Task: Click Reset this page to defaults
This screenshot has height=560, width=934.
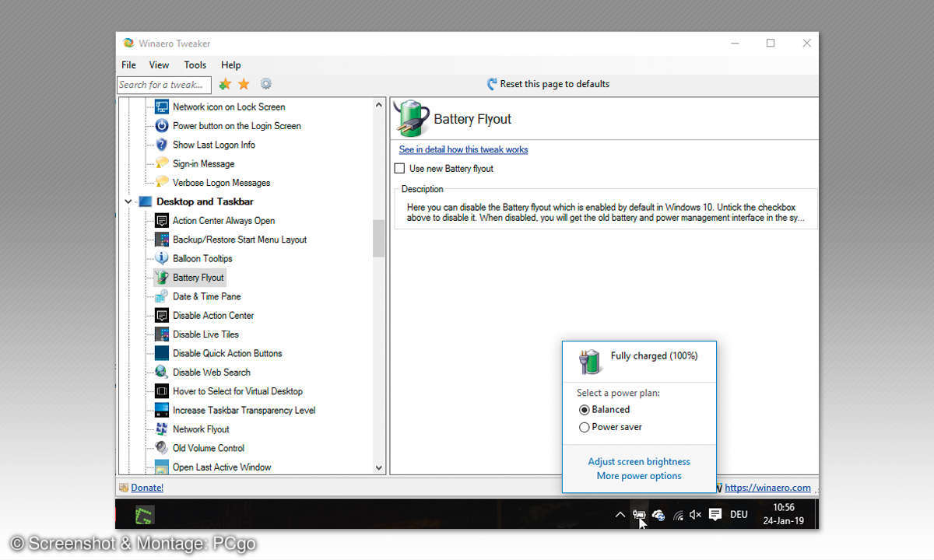Action: (548, 84)
